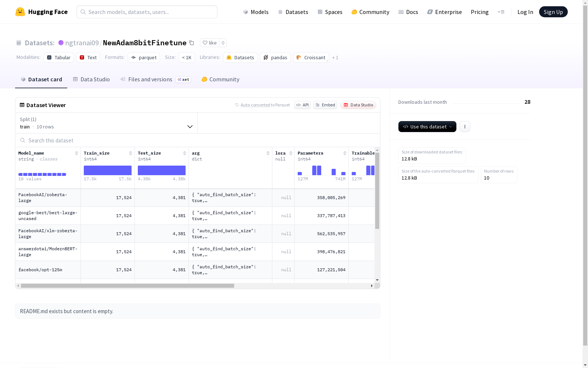Click the Tabular modality tag
Viewport: 588px width, 368px height.
pyautogui.click(x=59, y=57)
